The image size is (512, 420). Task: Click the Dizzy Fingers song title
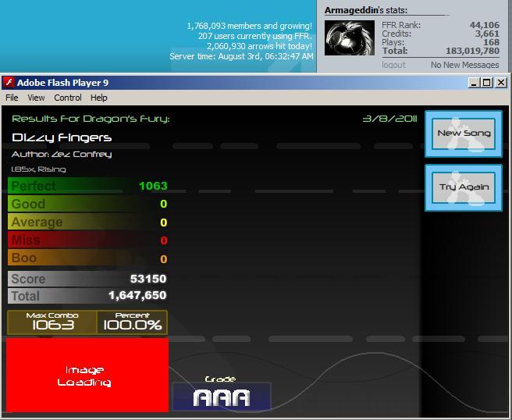pyautogui.click(x=62, y=137)
